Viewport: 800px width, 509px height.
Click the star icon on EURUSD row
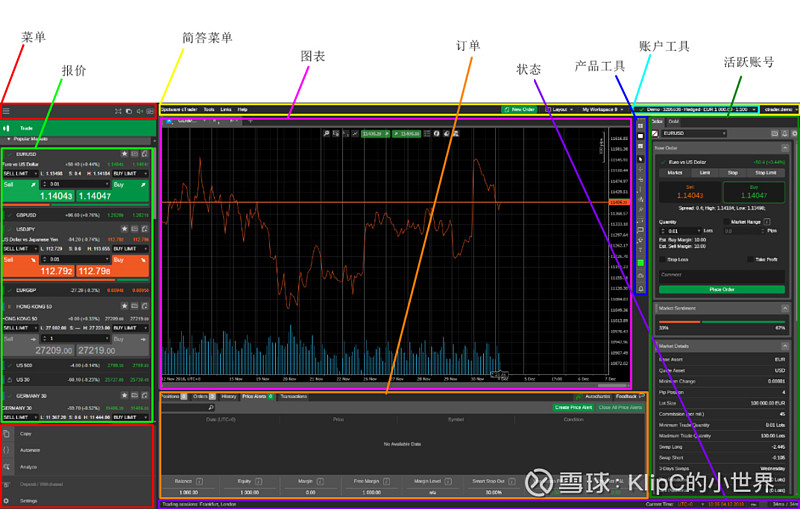pyautogui.click(x=125, y=154)
